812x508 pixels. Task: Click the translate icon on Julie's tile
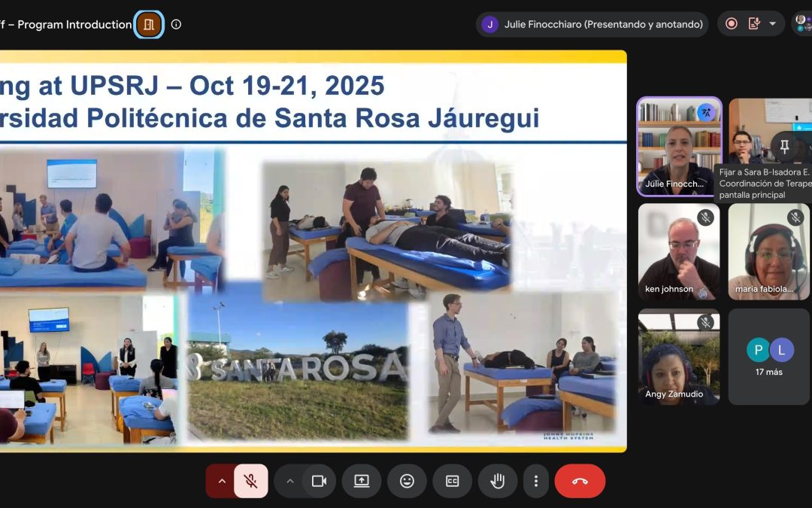(x=705, y=112)
